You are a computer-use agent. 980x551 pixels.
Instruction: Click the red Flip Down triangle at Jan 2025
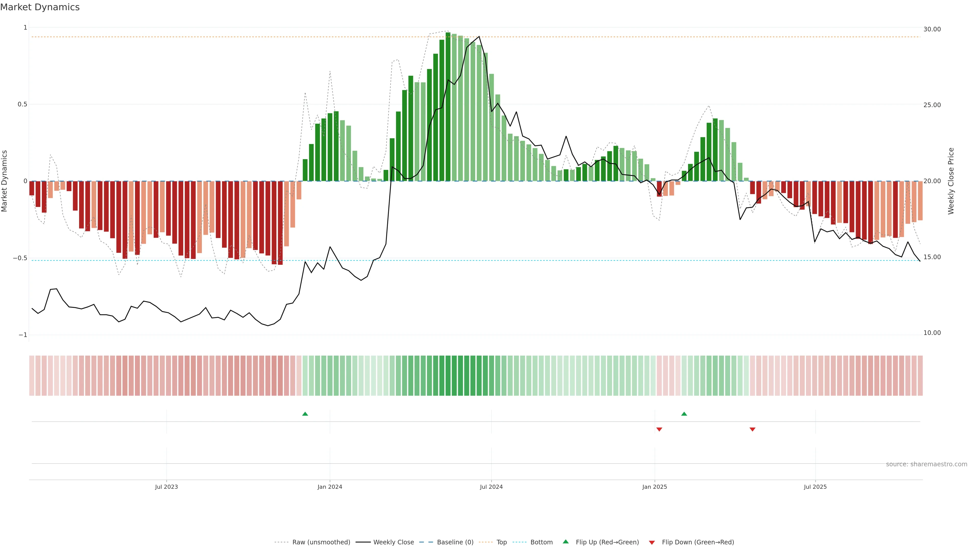tap(659, 429)
